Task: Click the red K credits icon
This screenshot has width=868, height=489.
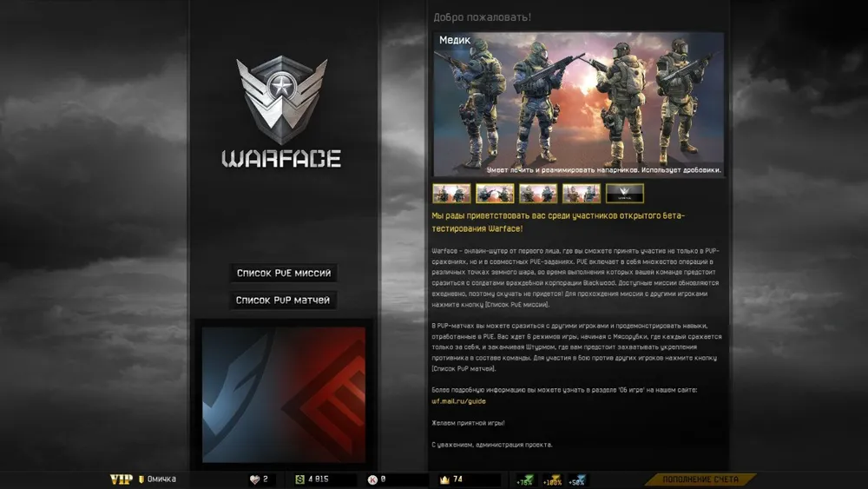Action: 372,479
